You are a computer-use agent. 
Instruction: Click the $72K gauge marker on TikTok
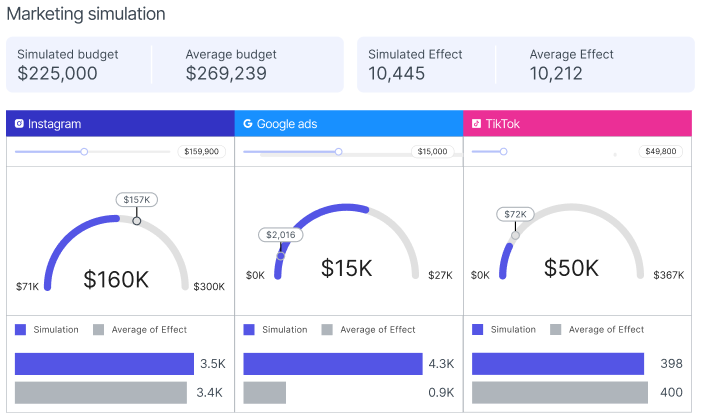click(515, 214)
